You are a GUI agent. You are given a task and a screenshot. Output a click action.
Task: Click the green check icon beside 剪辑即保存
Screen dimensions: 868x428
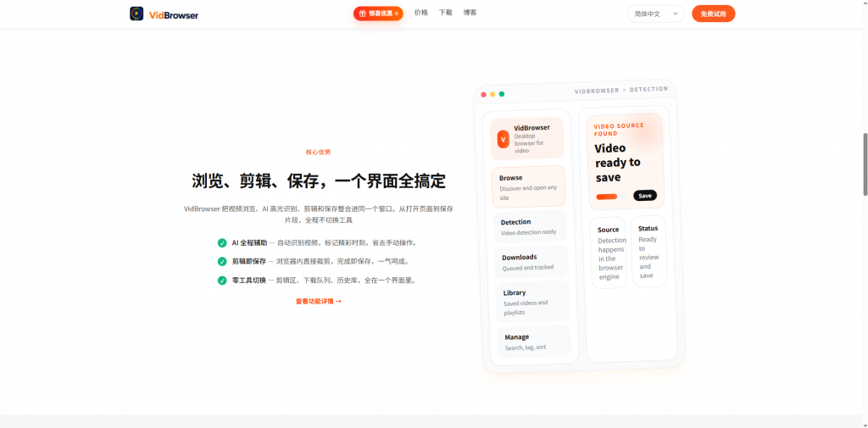222,261
